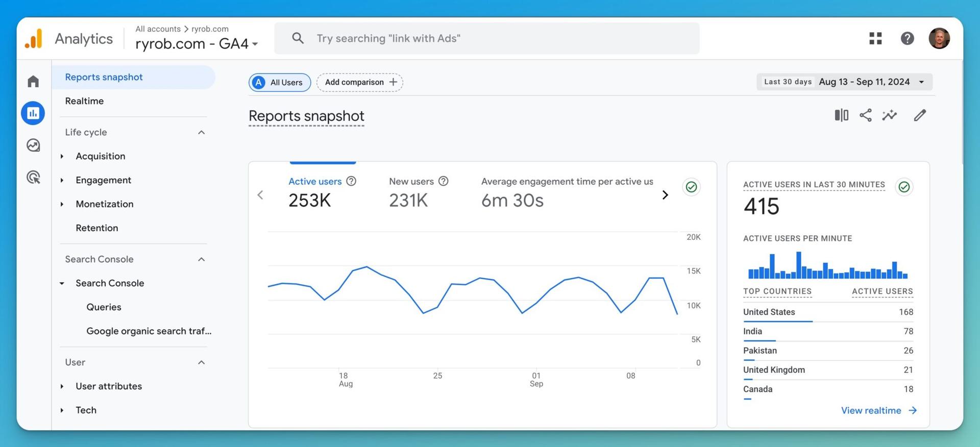This screenshot has width=980, height=447.
Task: Click the green check on realtime card
Action: [x=903, y=187]
